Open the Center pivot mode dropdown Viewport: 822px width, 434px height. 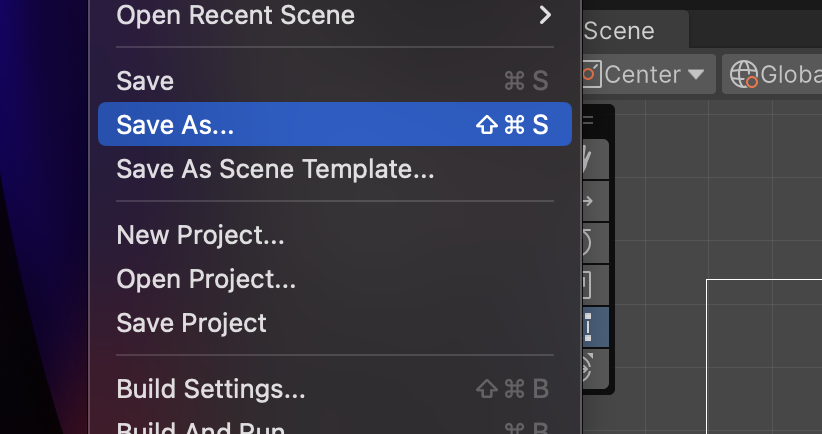click(645, 74)
